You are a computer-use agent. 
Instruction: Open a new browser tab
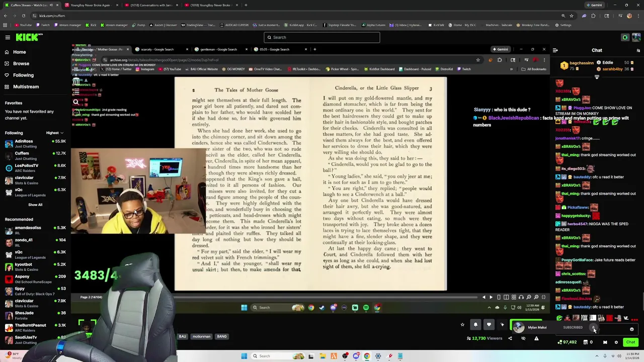point(246,5)
